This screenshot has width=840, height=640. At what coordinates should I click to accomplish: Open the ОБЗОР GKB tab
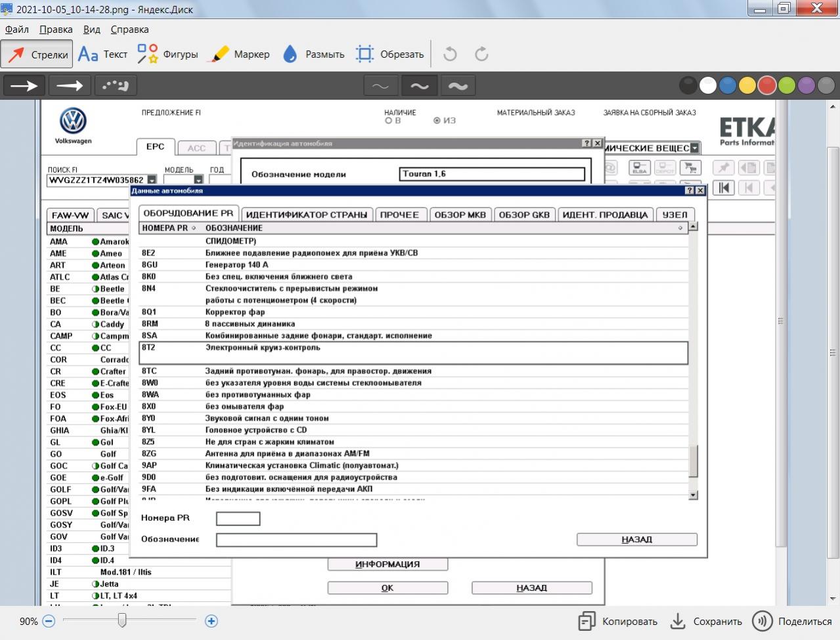524,215
